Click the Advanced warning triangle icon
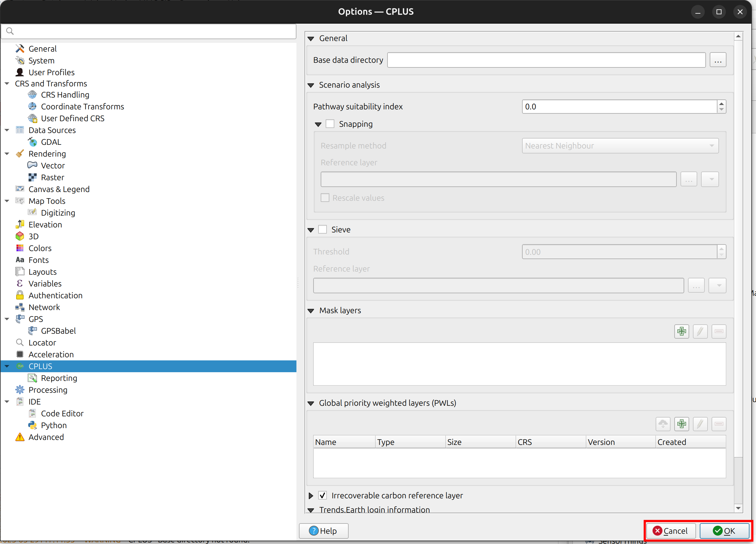Viewport: 756px width, 544px height. [20, 437]
